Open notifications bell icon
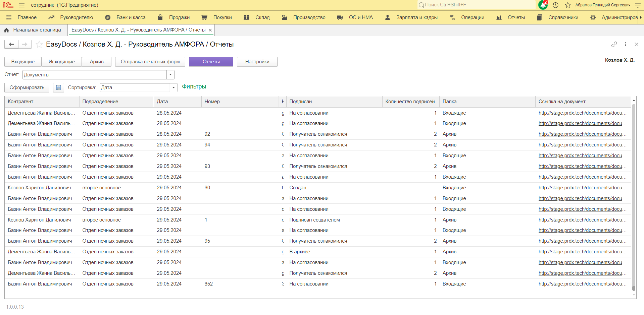644x315 pixels. pyautogui.click(x=543, y=5)
